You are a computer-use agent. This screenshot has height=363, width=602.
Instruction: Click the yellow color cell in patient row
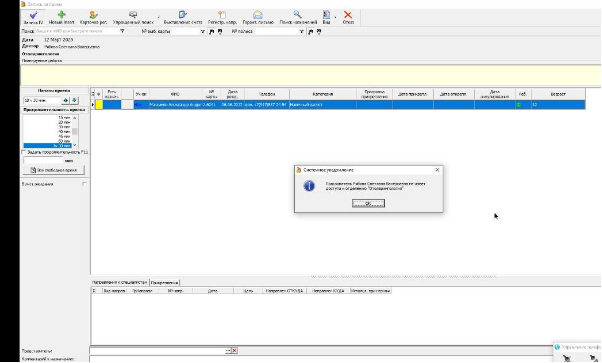pos(99,104)
